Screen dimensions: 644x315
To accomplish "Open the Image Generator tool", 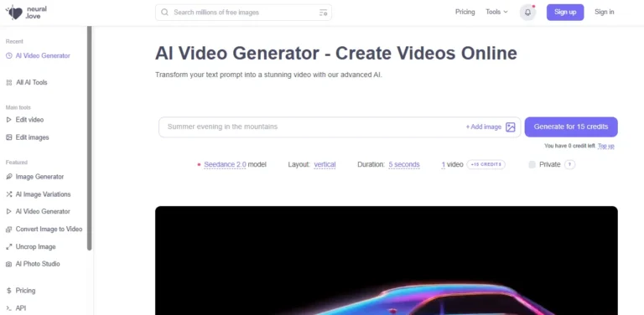I will click(40, 177).
